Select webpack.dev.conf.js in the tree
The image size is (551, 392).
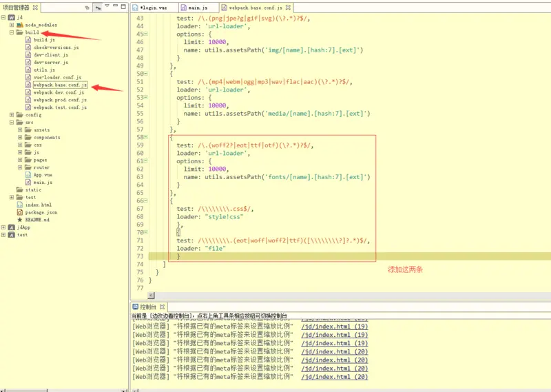click(x=59, y=92)
